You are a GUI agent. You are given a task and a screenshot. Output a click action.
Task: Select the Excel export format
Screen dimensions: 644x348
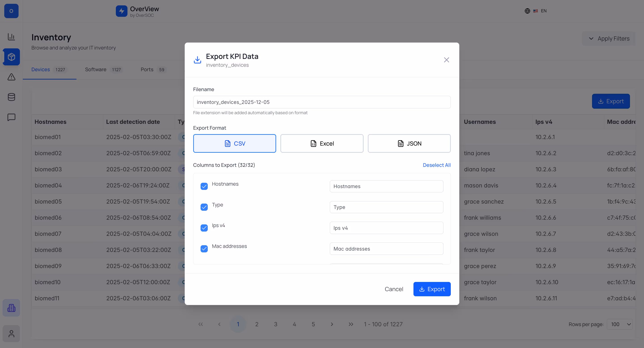pos(322,144)
